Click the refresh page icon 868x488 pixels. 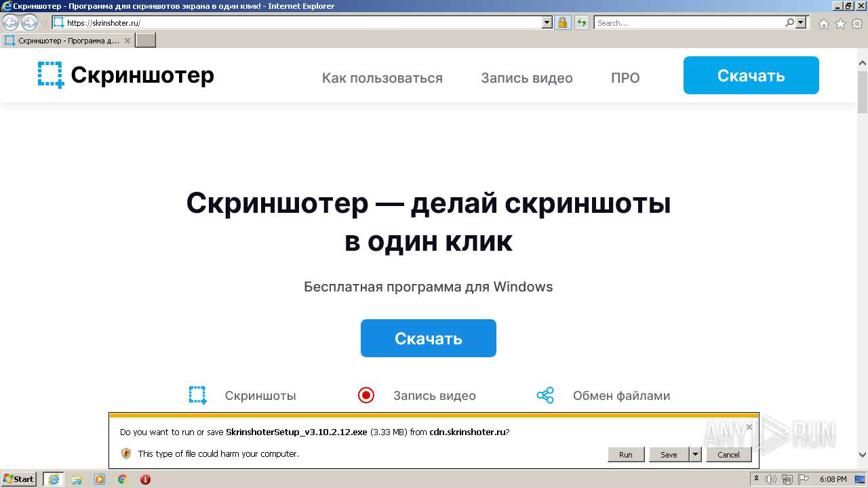point(581,22)
